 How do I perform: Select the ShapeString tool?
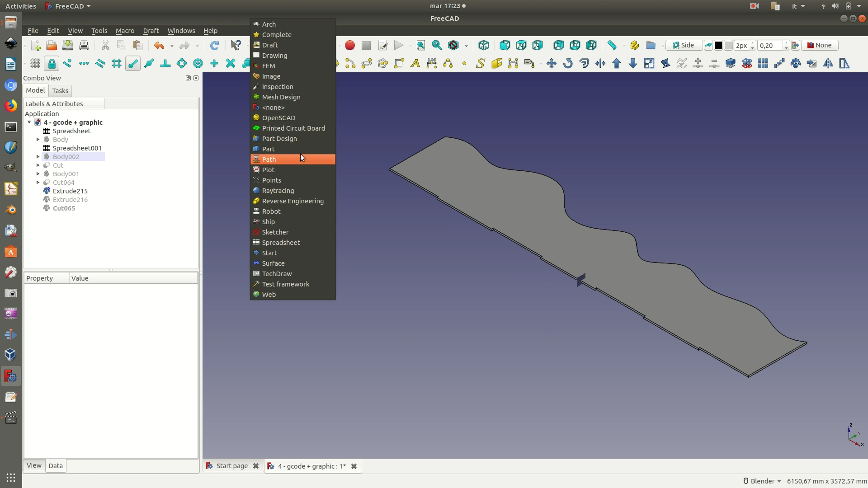(x=481, y=63)
